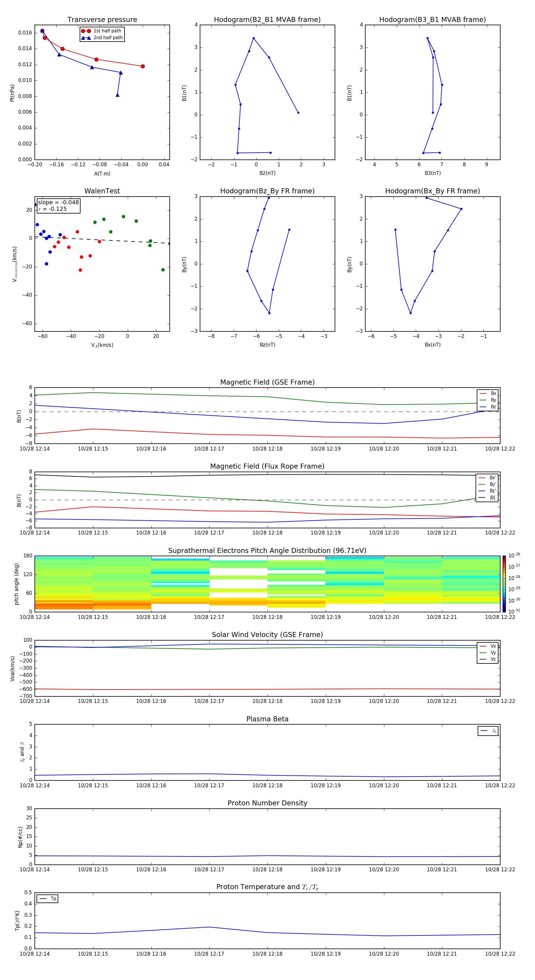
Task: Click the pitch angle colorbar scale
Action: click(504, 584)
